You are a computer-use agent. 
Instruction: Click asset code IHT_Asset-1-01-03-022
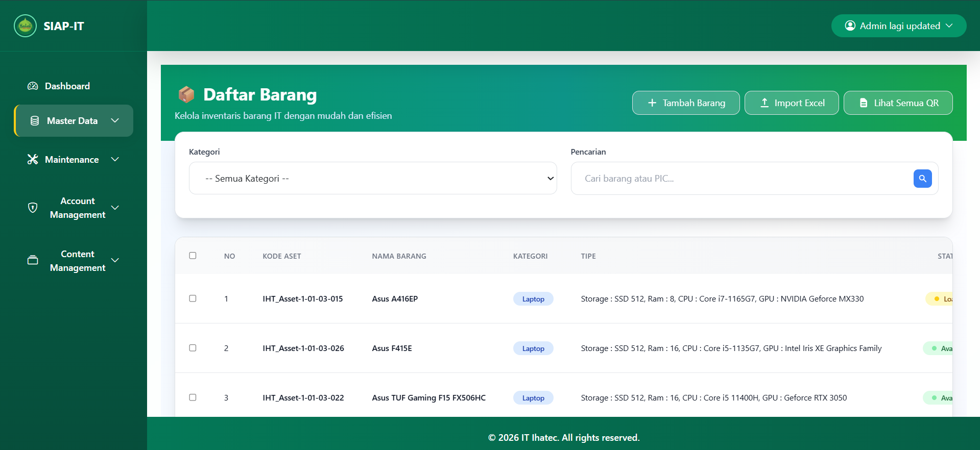(x=303, y=398)
